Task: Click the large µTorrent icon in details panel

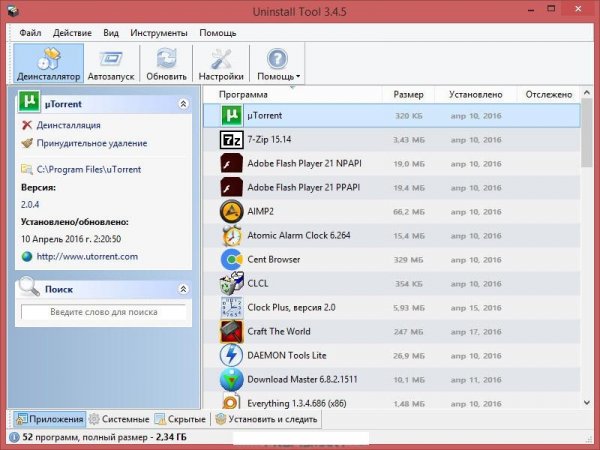Action: click(x=29, y=101)
